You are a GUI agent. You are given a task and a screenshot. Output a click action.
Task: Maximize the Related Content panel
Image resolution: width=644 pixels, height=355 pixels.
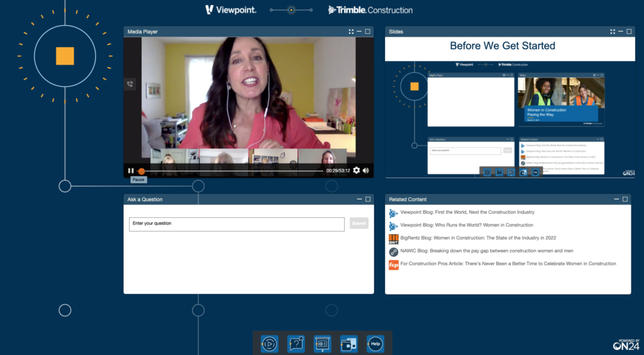pyautogui.click(x=625, y=200)
